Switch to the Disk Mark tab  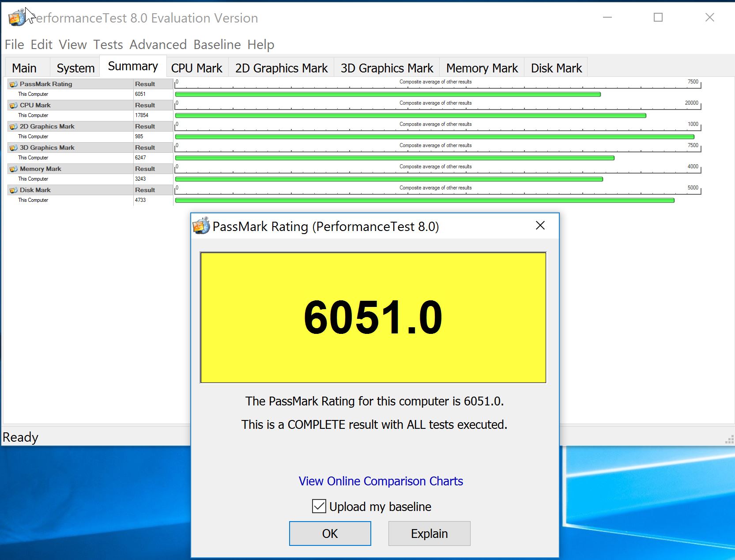point(556,68)
